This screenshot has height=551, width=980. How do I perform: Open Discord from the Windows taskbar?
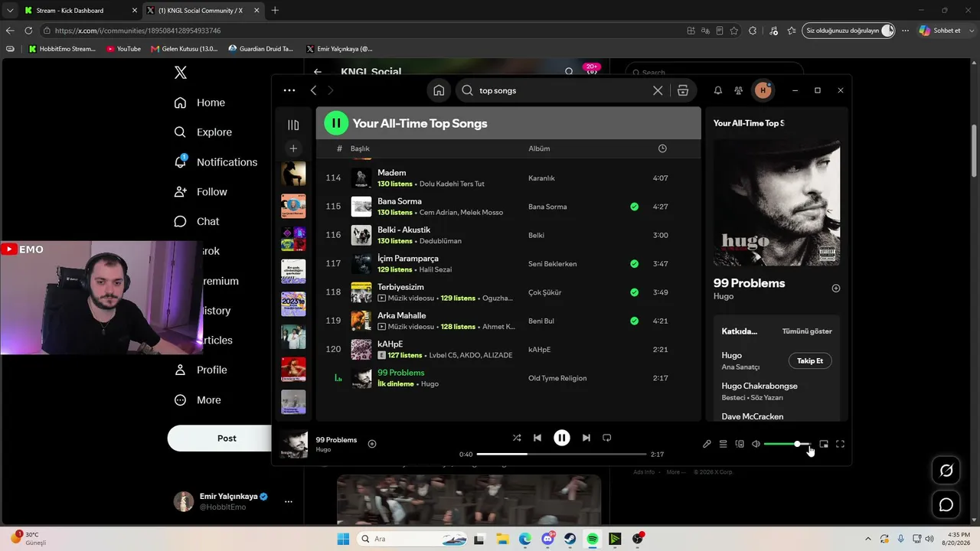pos(547,539)
